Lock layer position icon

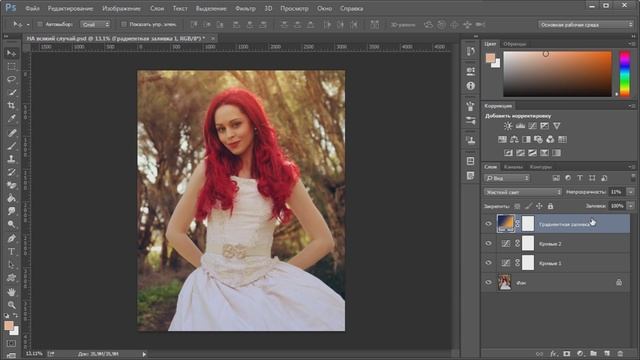(539, 206)
